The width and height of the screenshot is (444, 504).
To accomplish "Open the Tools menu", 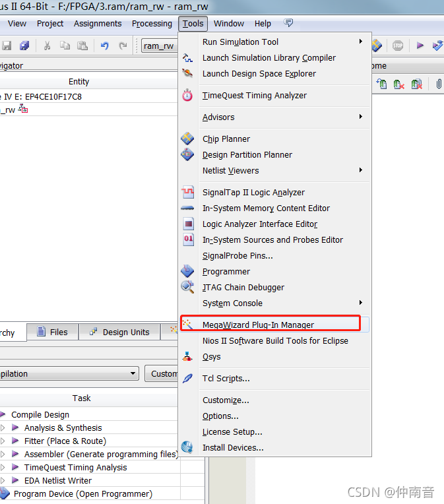I will tap(193, 24).
